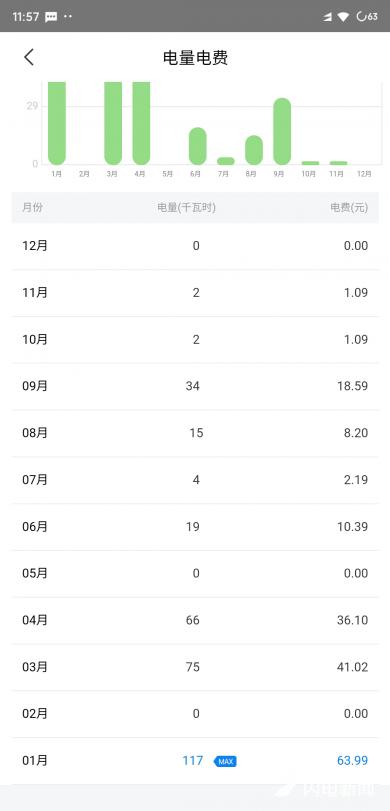The image size is (390, 811).
Task: Select the 1月 bar in the chart
Action: point(57,123)
